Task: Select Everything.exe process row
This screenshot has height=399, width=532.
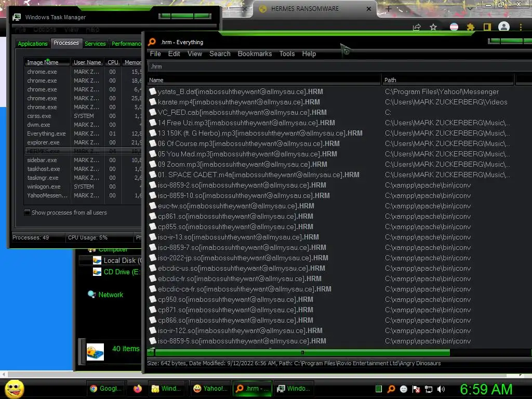Action: (x=84, y=134)
